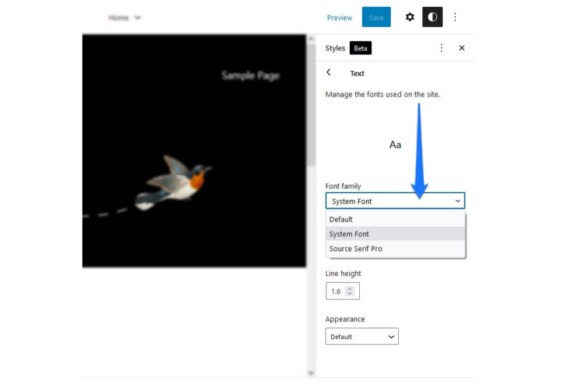The image size is (564, 392).
Task: Decrease line height with down arrow
Action: pyautogui.click(x=350, y=293)
